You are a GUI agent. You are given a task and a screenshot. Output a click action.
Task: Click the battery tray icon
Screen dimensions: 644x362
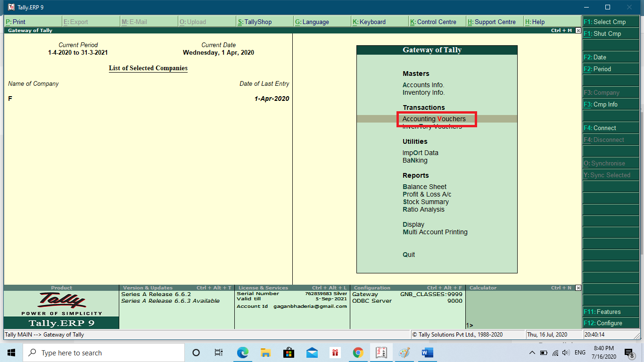click(544, 353)
